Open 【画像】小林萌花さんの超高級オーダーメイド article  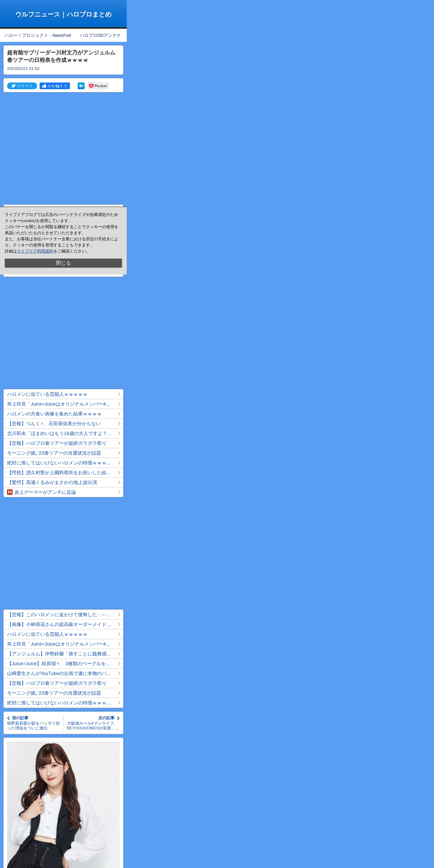pyautogui.click(x=59, y=624)
